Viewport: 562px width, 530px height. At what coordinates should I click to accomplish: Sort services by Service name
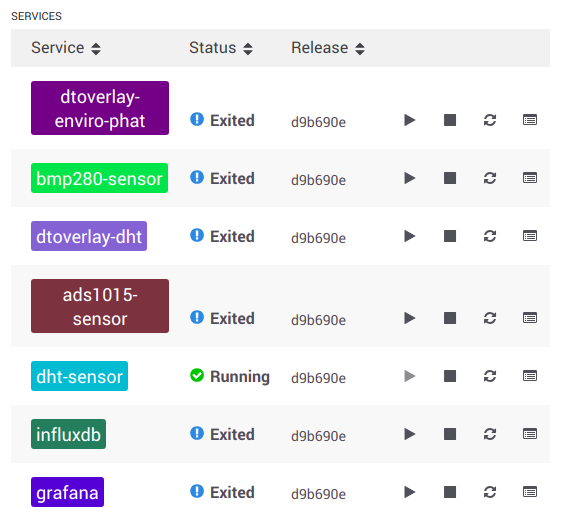66,48
